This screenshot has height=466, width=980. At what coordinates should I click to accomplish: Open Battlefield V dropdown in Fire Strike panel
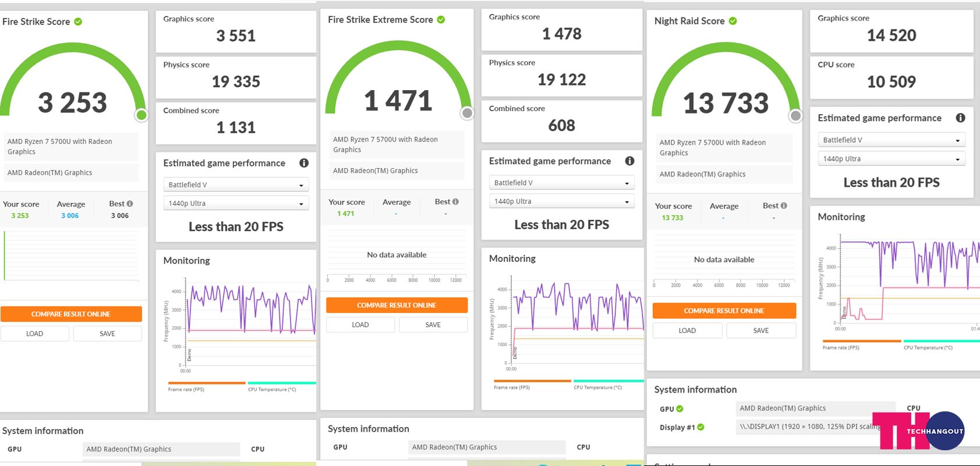(x=236, y=184)
